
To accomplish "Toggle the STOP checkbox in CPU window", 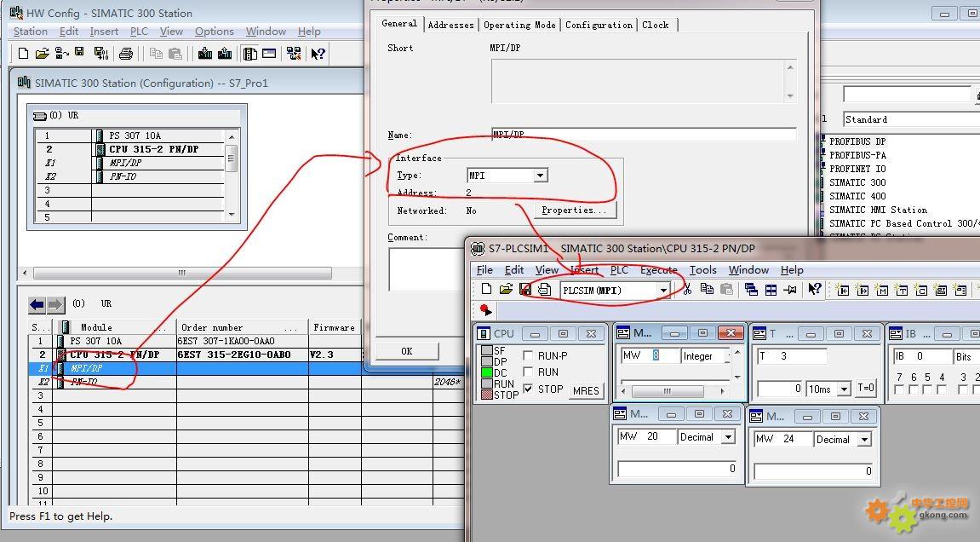I will coord(528,389).
